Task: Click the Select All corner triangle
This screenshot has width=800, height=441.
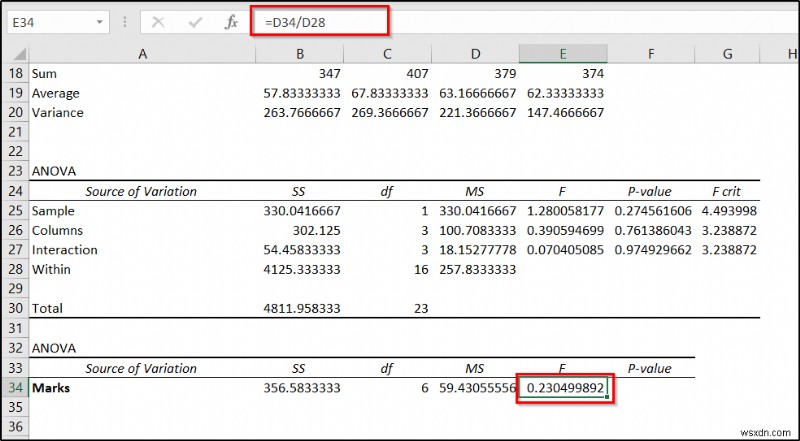Action: point(18,54)
